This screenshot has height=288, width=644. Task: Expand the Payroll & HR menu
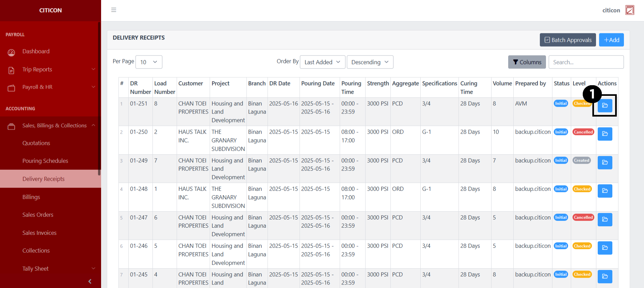point(50,87)
